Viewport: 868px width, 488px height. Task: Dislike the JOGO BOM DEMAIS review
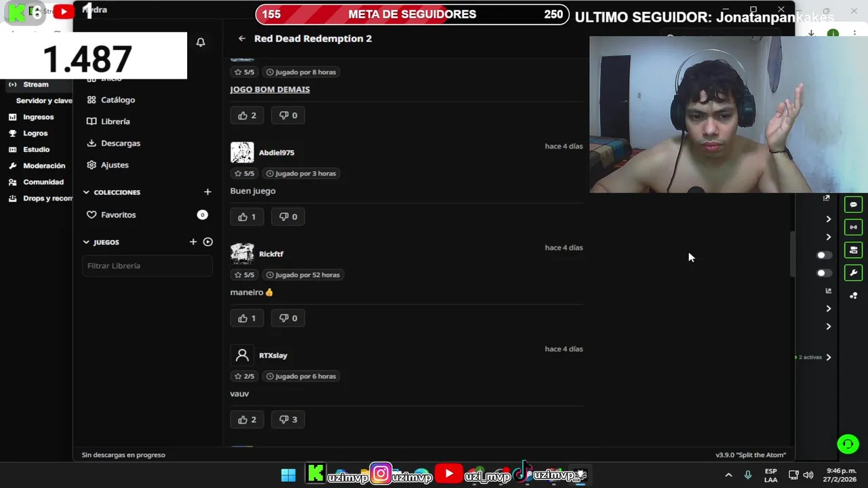point(288,115)
